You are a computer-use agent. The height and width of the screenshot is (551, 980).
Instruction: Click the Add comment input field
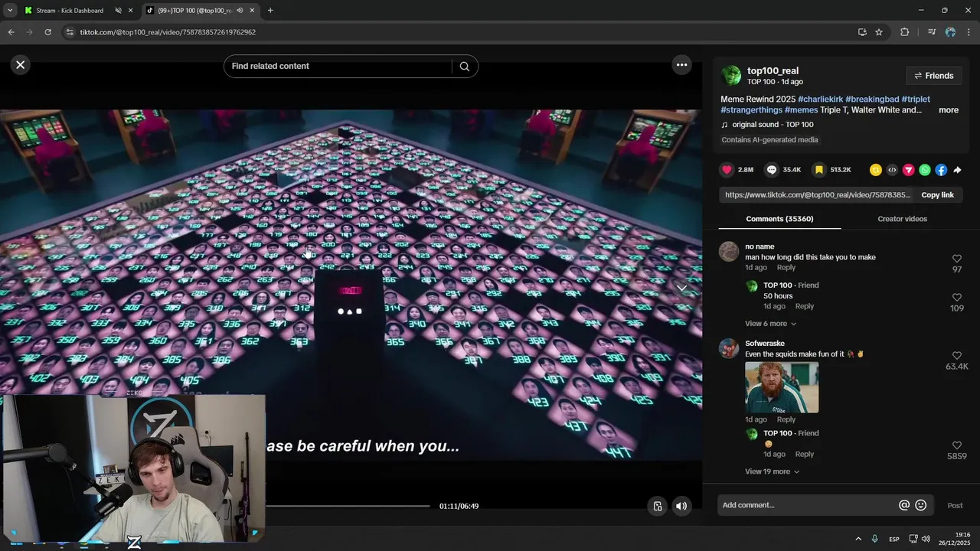pyautogui.click(x=808, y=505)
